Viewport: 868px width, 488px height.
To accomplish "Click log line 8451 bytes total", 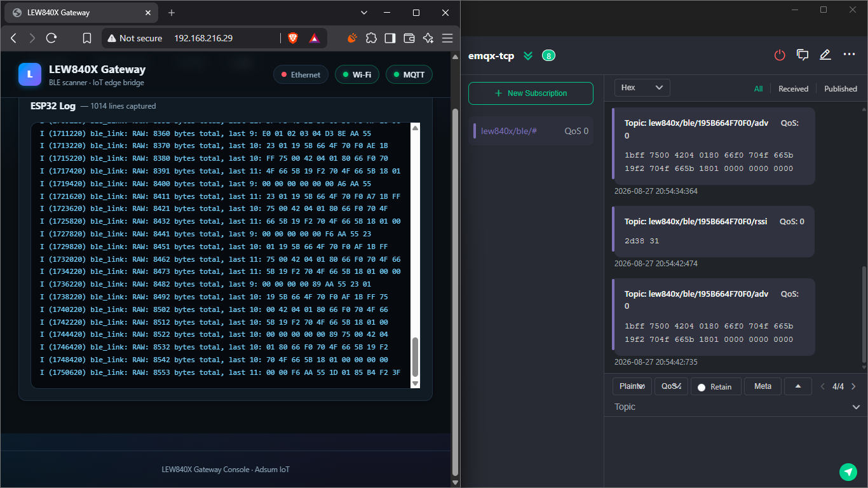I will [214, 247].
